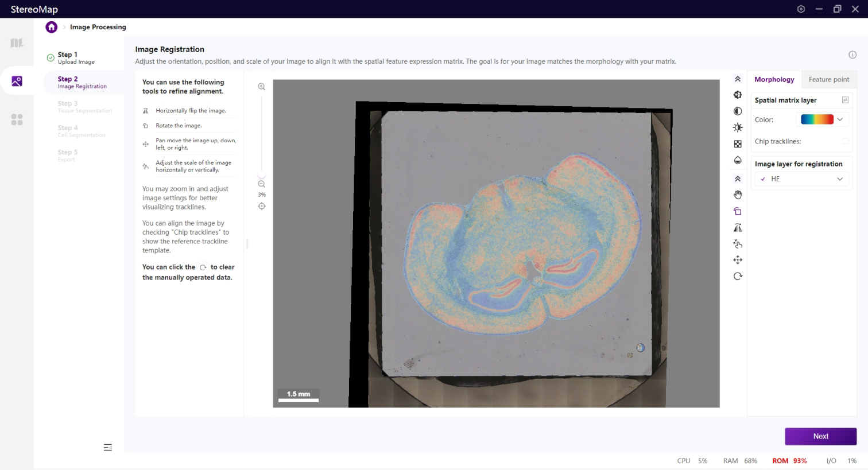The width and height of the screenshot is (868, 470).
Task: Switch to the Feature point tab
Action: coord(828,79)
